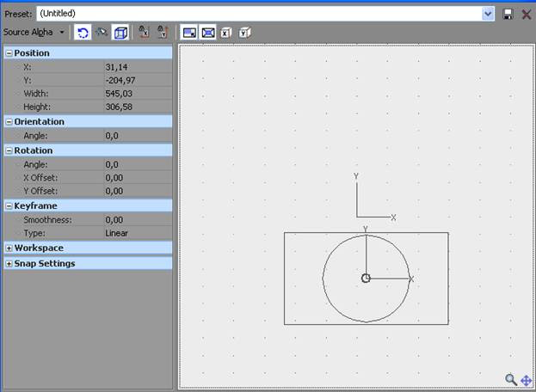Collapse the Orientation section
536x392 pixels.
tap(9, 122)
